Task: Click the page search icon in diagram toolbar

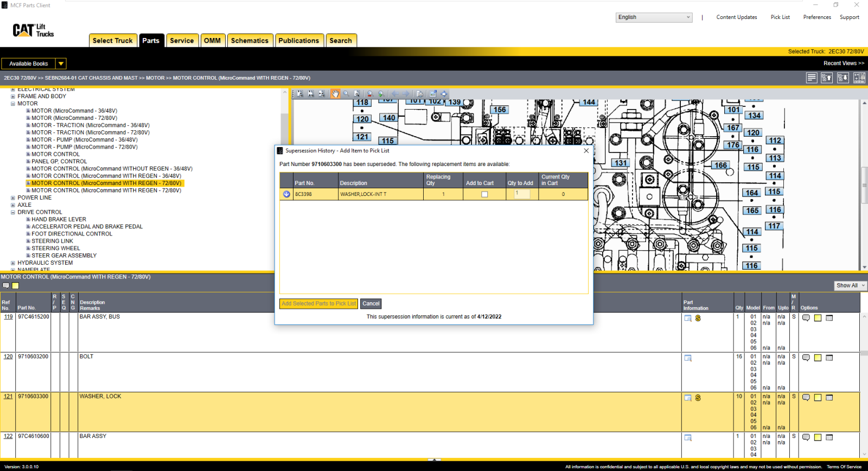Action: coord(357,93)
